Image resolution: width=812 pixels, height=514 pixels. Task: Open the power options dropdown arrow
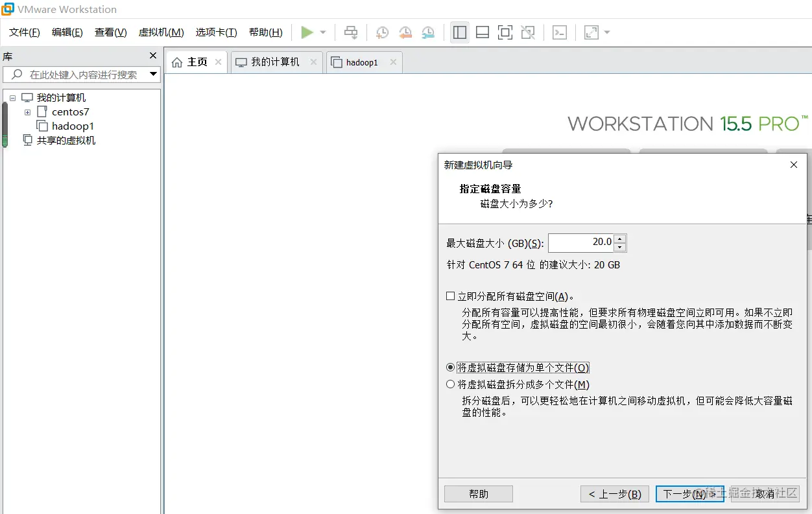tap(323, 32)
